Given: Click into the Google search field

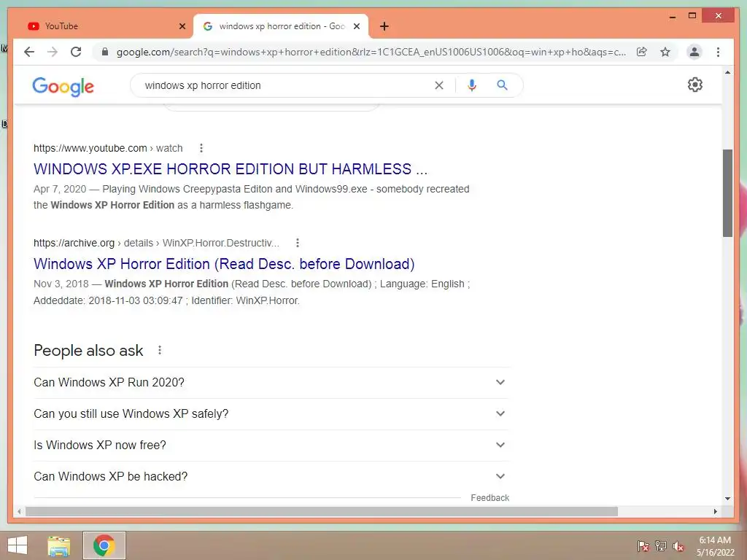Looking at the screenshot, I should (x=286, y=85).
